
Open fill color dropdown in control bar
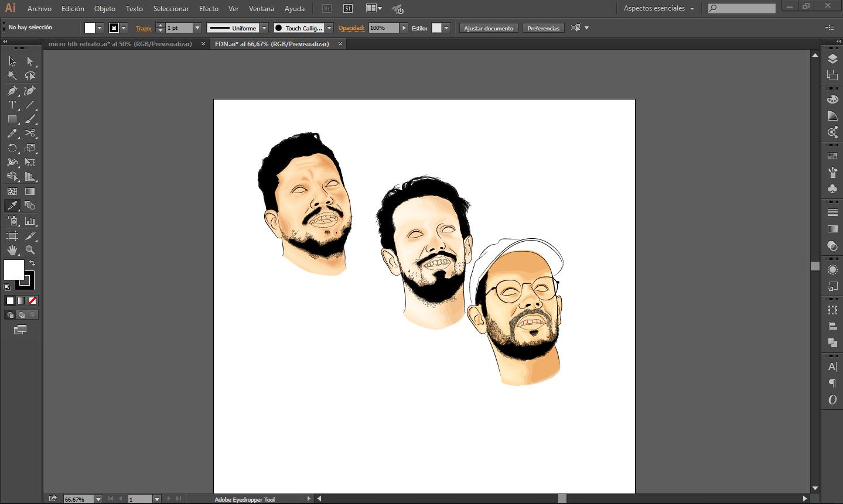pyautogui.click(x=100, y=28)
